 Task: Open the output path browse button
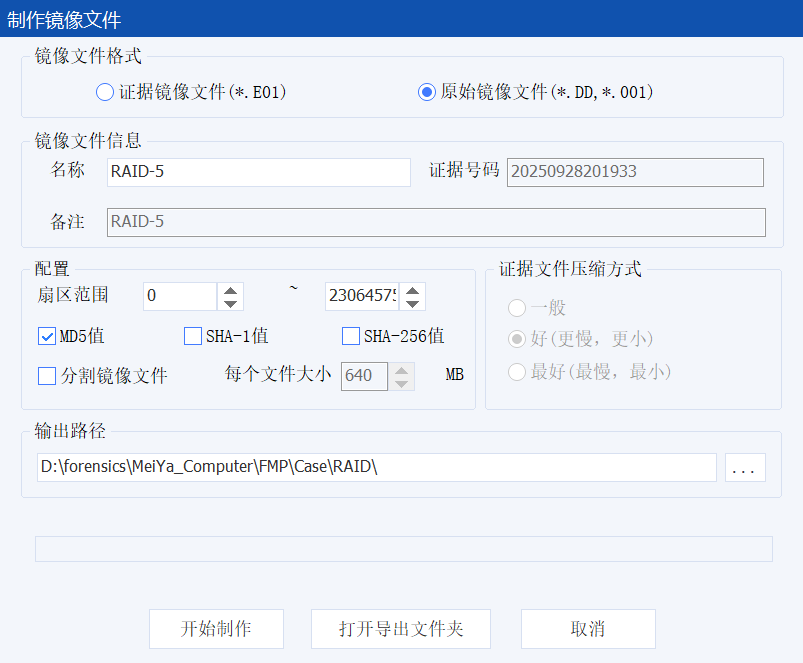pos(746,467)
